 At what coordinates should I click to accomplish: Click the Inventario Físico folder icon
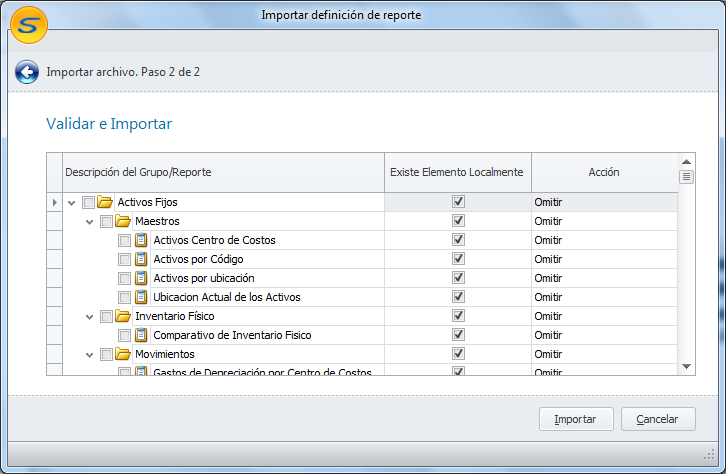[x=123, y=316]
